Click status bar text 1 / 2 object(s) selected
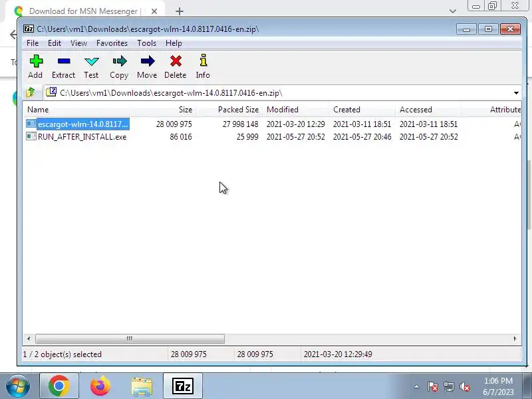The width and height of the screenshot is (532, 399). pos(62,354)
